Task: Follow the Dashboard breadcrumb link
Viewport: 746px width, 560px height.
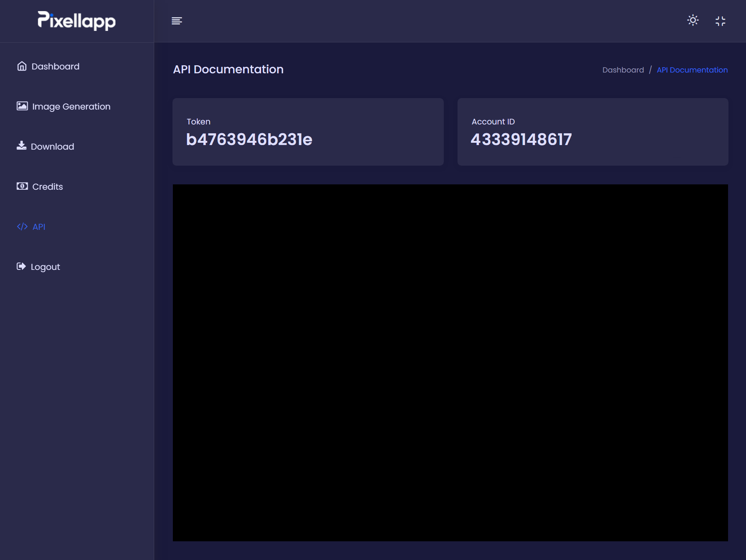Action: coord(623,70)
